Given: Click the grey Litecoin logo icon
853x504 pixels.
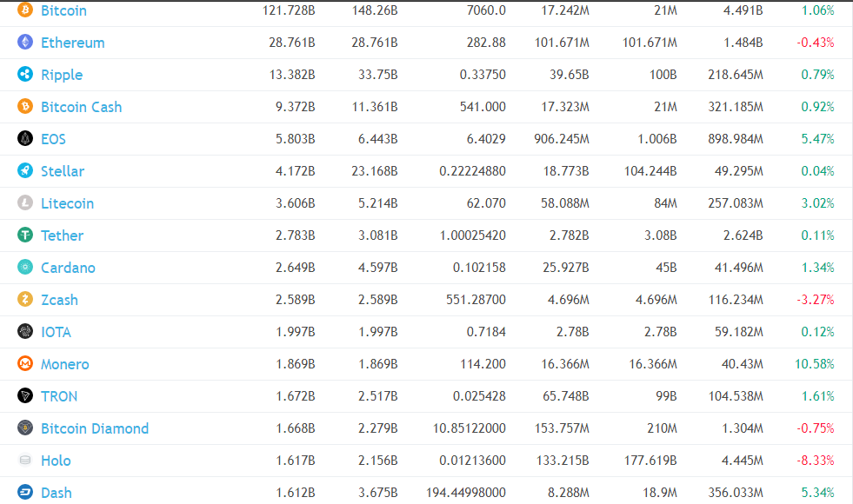Looking at the screenshot, I should tap(25, 203).
